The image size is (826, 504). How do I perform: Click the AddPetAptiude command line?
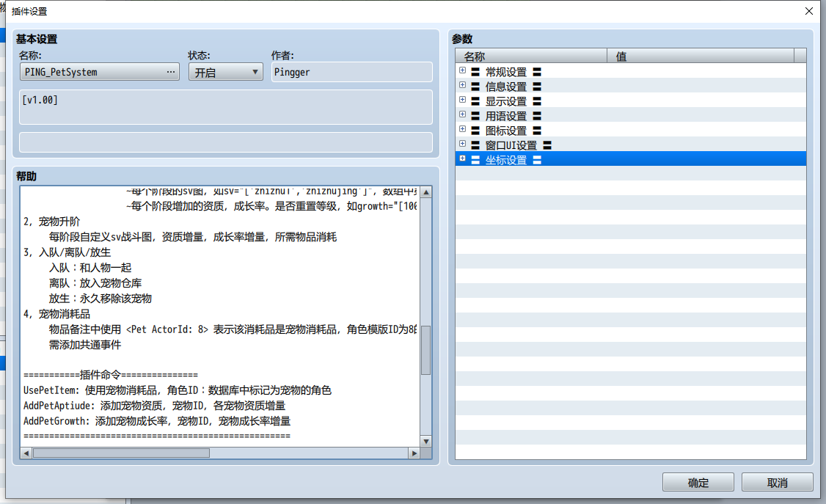click(x=154, y=406)
